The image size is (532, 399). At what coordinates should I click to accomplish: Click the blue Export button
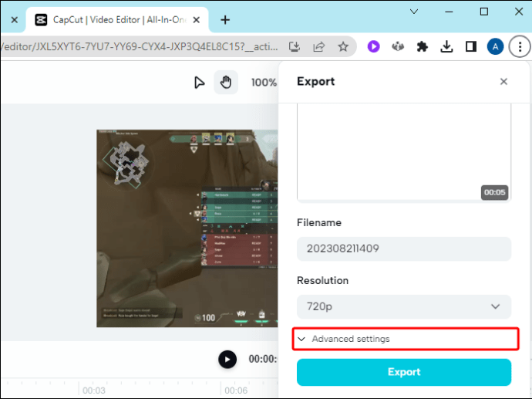tap(404, 372)
